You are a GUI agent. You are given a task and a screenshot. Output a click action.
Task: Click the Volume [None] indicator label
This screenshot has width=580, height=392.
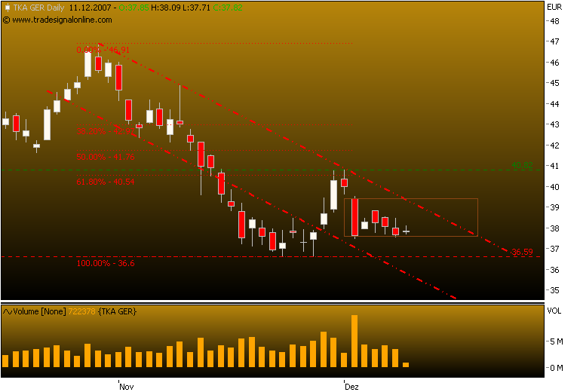(39, 312)
